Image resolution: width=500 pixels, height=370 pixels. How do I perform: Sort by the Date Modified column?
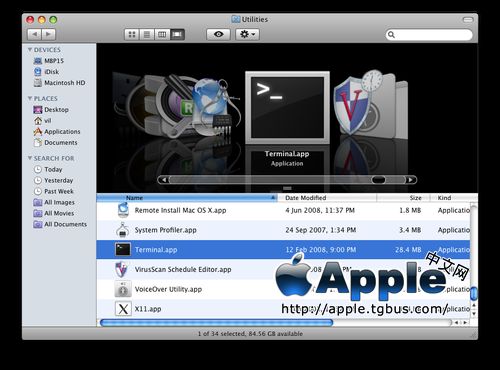click(x=327, y=198)
